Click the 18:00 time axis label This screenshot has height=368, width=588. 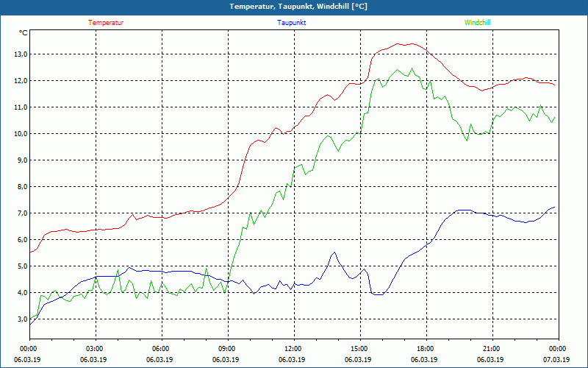tap(427, 349)
